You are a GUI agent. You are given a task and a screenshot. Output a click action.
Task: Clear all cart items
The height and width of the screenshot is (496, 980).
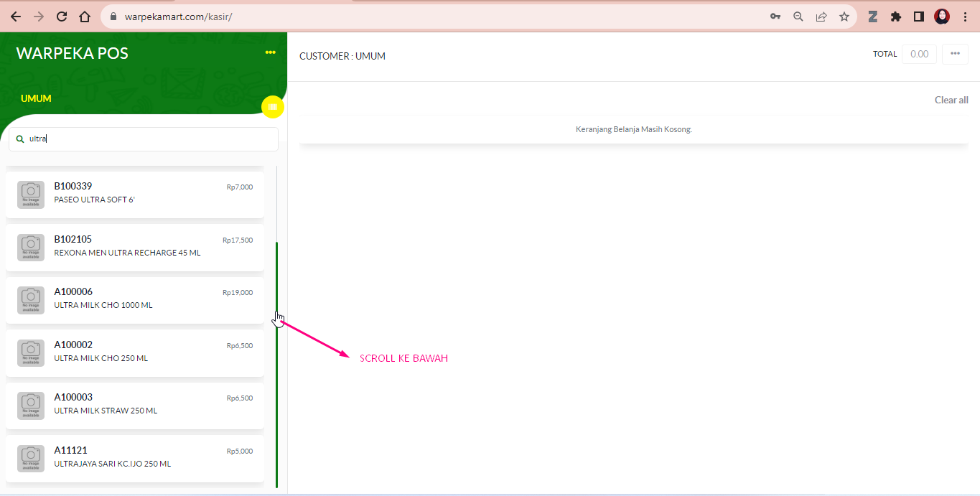pos(951,100)
